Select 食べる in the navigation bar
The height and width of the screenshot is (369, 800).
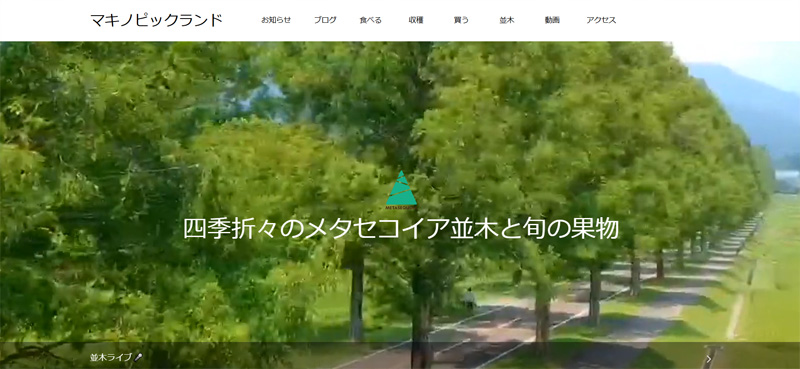(x=370, y=20)
